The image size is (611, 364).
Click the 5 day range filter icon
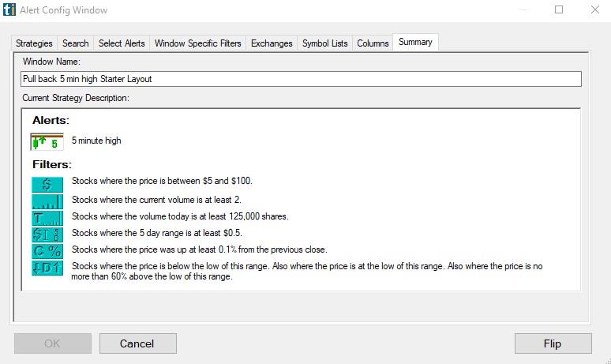coord(47,234)
